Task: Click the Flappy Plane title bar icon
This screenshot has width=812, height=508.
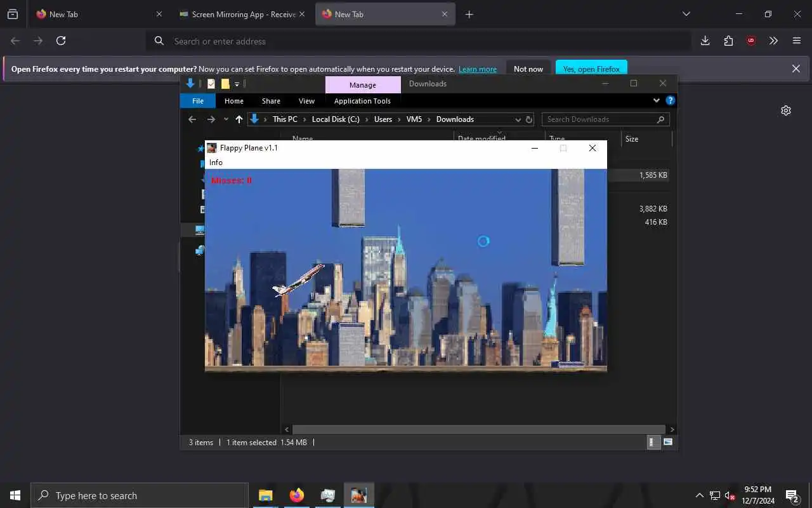Action: (212, 148)
